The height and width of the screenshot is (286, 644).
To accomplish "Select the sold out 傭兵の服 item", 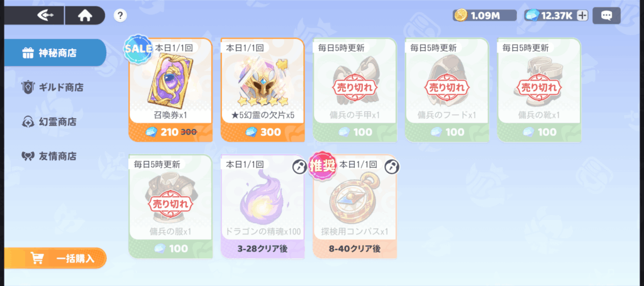I will 170,206.
